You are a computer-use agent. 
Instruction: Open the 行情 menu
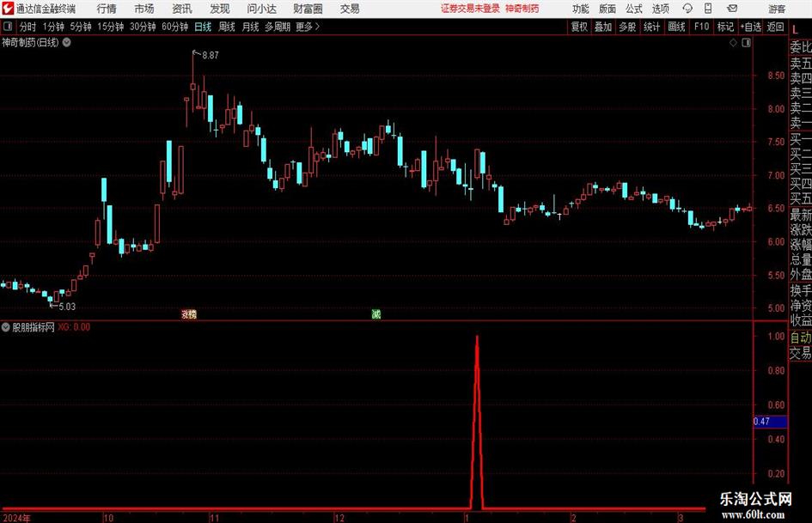tap(107, 9)
